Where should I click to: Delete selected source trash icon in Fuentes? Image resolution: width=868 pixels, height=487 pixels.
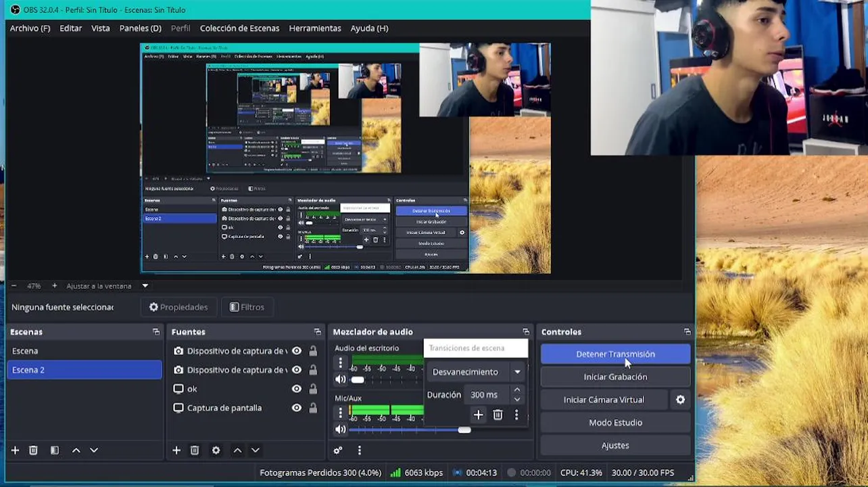tap(195, 450)
